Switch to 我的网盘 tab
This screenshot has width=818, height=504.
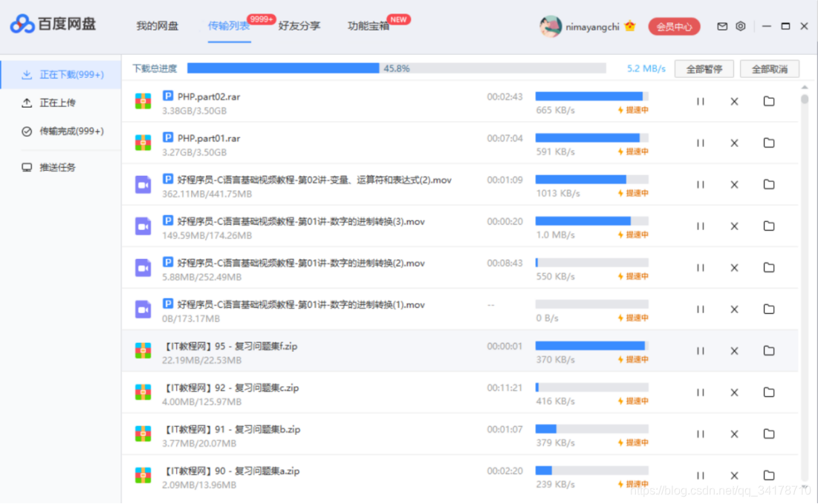(157, 25)
